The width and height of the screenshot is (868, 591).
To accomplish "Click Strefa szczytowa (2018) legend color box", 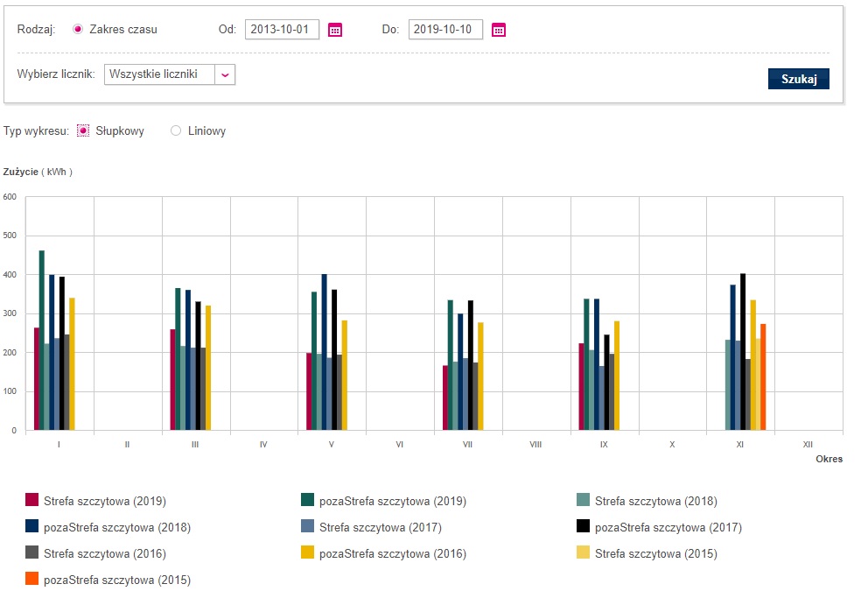I will pyautogui.click(x=584, y=501).
